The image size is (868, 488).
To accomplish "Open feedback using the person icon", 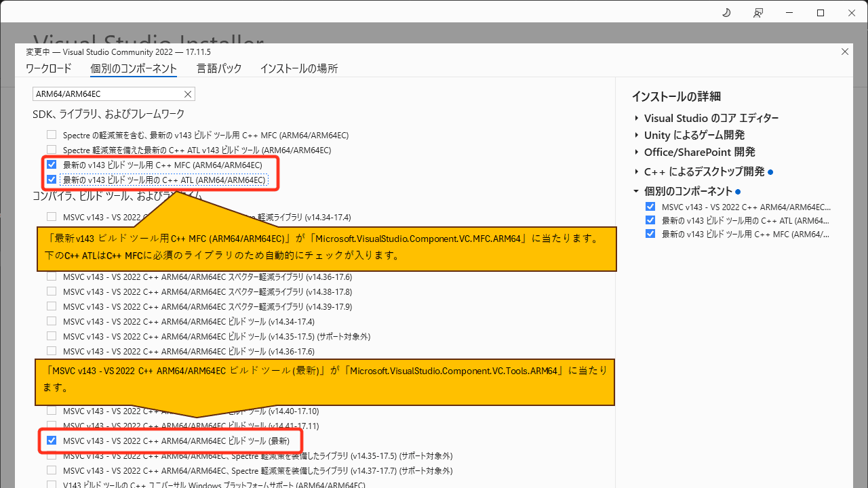I will tap(758, 12).
